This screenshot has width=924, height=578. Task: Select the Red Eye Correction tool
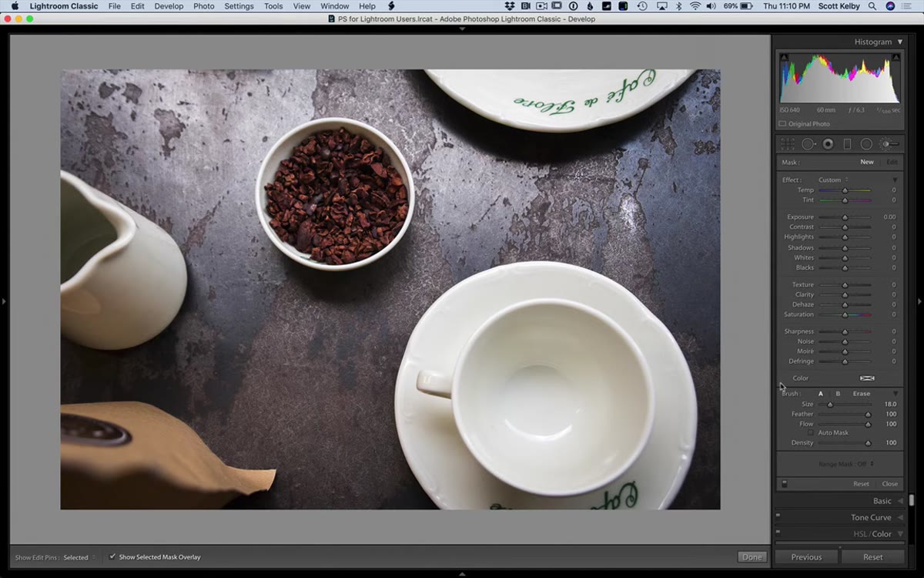pos(828,144)
